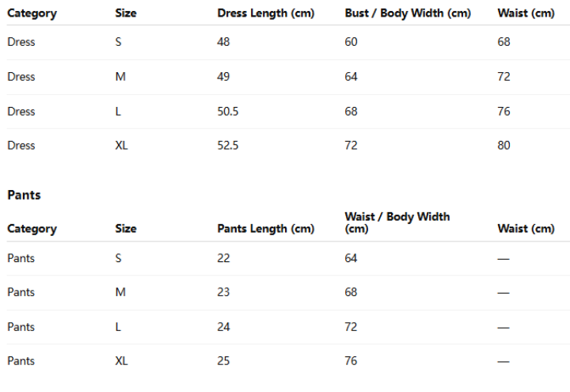Viewport: 570px width, 392px height.
Task: Select the "Waist / Body Width (cm)" header
Action: click(397, 223)
